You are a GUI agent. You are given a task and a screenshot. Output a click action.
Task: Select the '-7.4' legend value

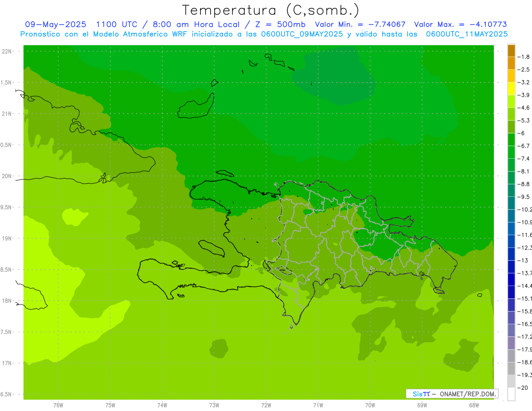pyautogui.click(x=524, y=159)
